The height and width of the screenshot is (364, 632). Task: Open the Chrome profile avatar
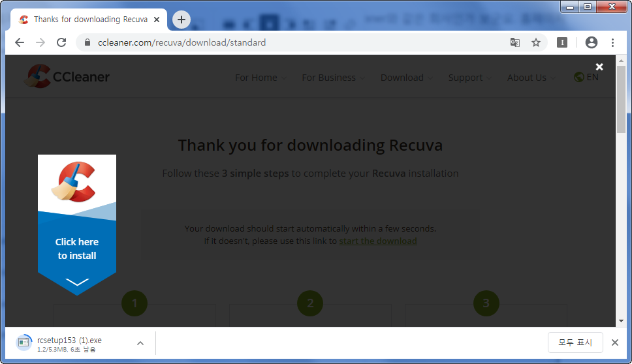pyautogui.click(x=592, y=42)
